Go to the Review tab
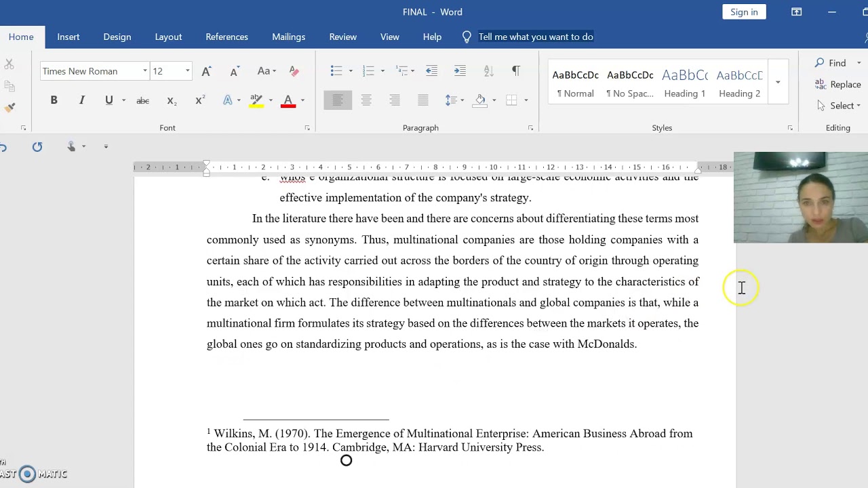This screenshot has width=868, height=488. pos(343,37)
